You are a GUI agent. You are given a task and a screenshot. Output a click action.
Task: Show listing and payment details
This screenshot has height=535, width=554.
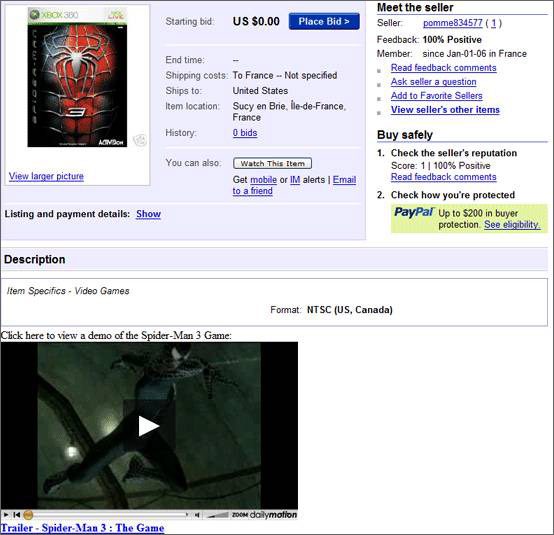coord(148,214)
